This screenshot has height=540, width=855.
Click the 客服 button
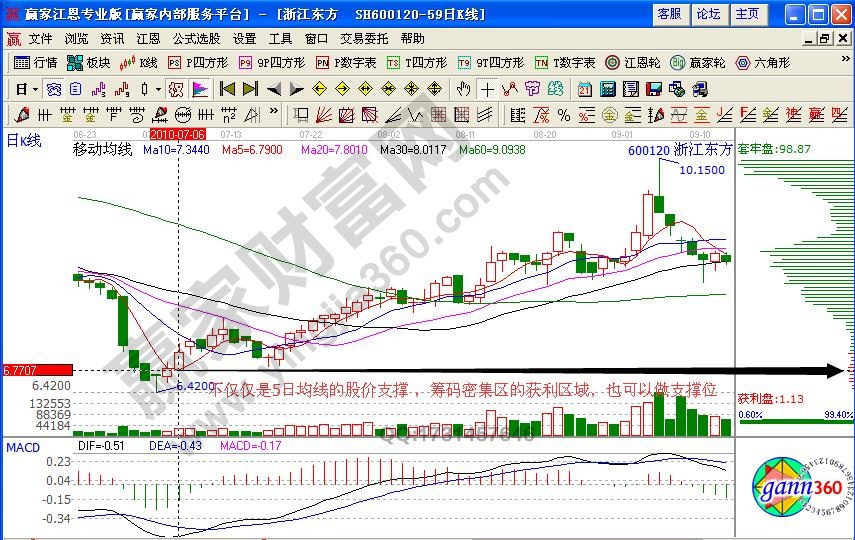[x=668, y=14]
